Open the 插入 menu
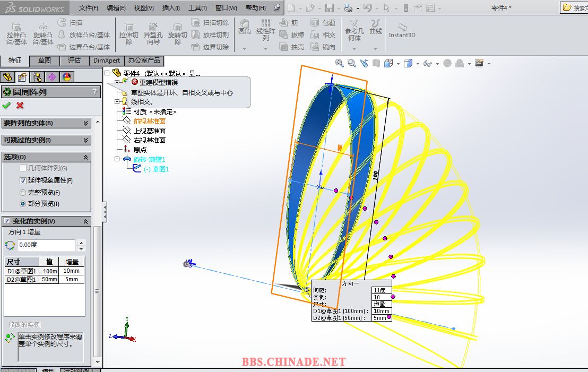This screenshot has height=372, width=588. pos(170,8)
